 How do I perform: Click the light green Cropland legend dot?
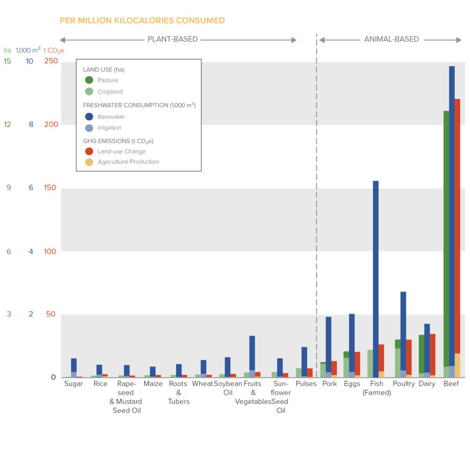pos(89,92)
